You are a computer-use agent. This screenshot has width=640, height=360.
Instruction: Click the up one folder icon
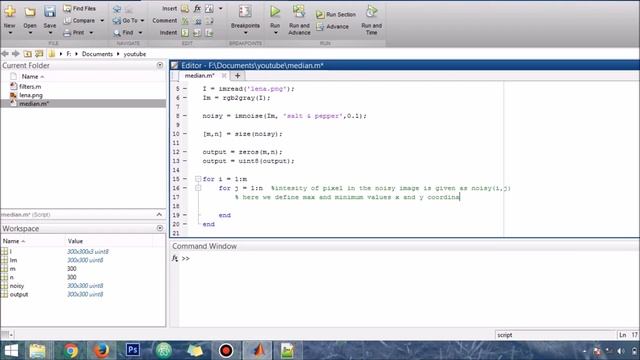point(27,54)
